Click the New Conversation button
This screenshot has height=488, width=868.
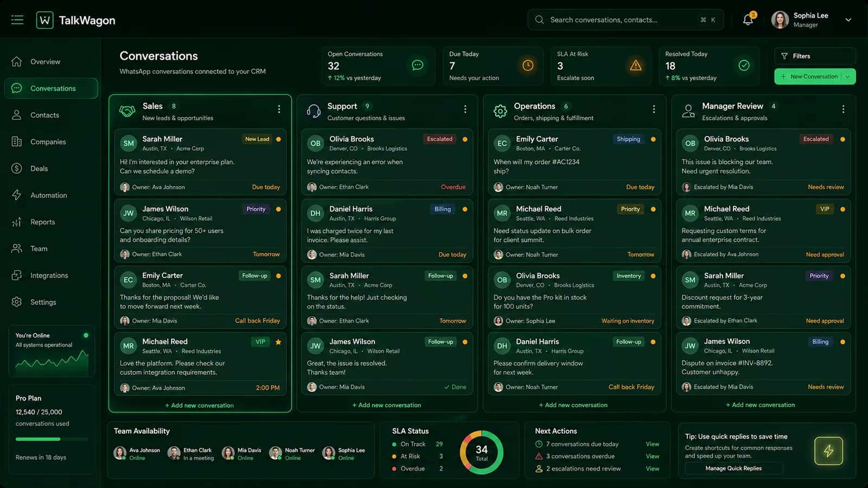tap(808, 76)
